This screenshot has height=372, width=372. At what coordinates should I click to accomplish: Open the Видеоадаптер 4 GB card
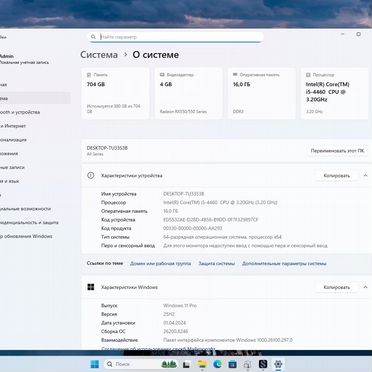point(188,93)
